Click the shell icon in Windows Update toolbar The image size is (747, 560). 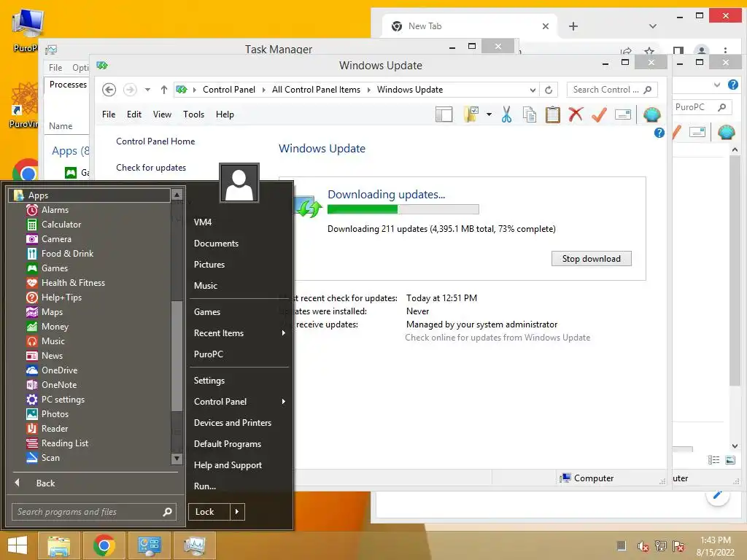(x=651, y=114)
